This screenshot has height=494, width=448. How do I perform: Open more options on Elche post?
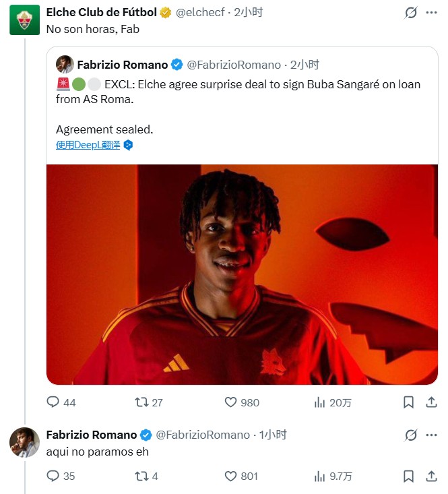[432, 13]
